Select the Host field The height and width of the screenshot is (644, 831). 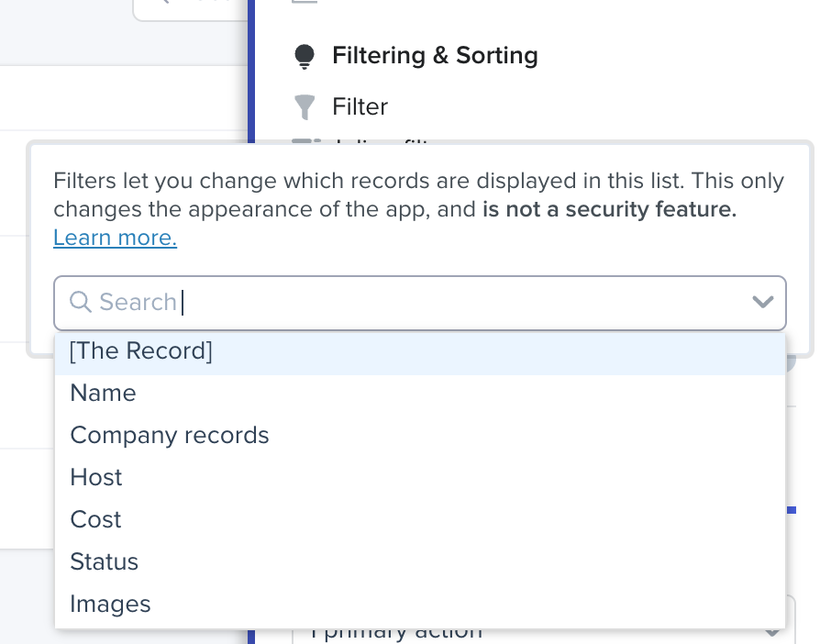pyautogui.click(x=96, y=478)
